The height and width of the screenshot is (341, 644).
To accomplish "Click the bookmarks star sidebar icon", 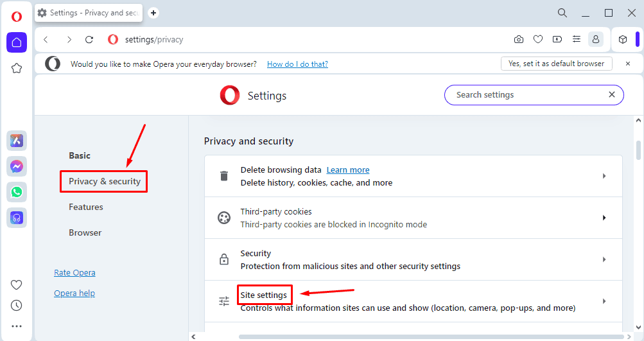I will (x=17, y=68).
